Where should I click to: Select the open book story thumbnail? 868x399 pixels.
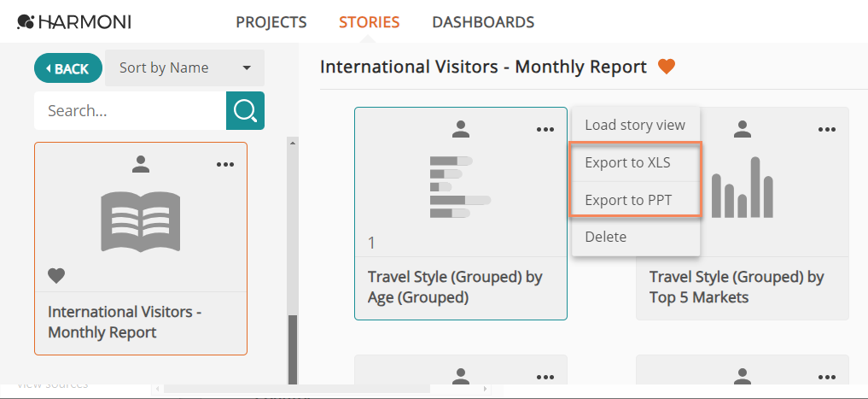coord(141,222)
